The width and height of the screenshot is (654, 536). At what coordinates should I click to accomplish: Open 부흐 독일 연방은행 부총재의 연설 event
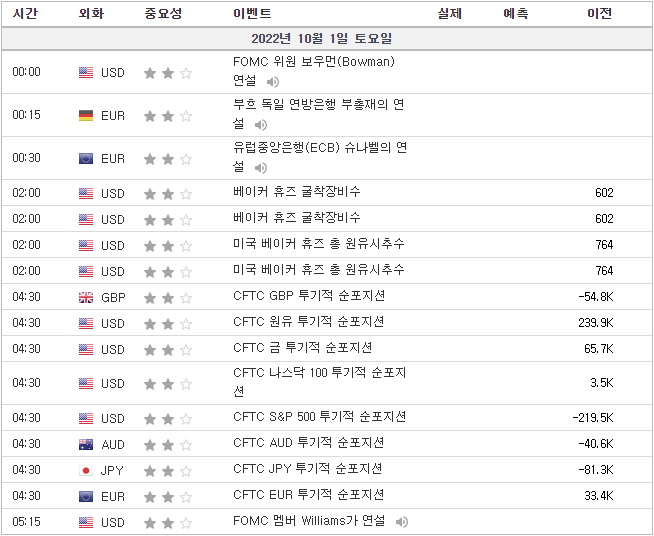click(x=319, y=114)
